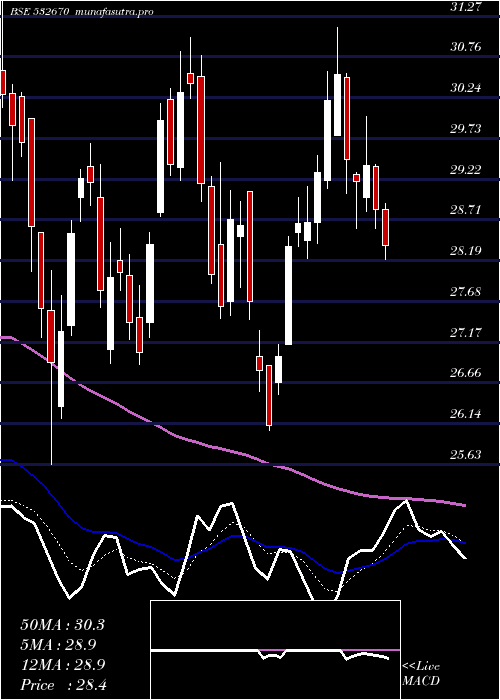Click the munafasutra.pro watermark text
The image size is (500, 700).
click(115, 12)
